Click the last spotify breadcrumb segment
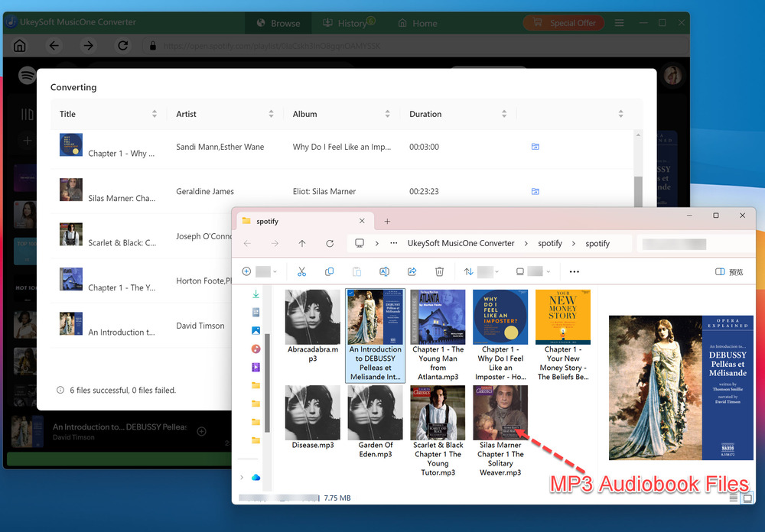The image size is (765, 532). (597, 243)
